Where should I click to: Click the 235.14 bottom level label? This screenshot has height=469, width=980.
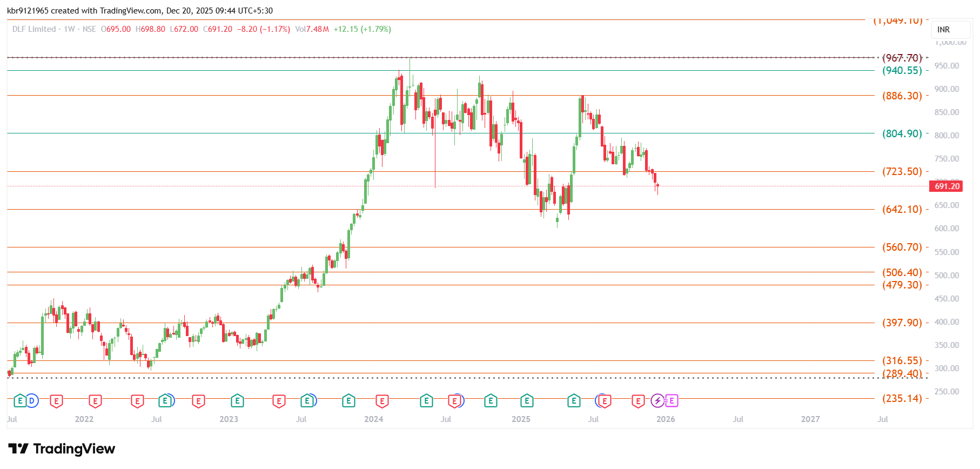tap(902, 398)
